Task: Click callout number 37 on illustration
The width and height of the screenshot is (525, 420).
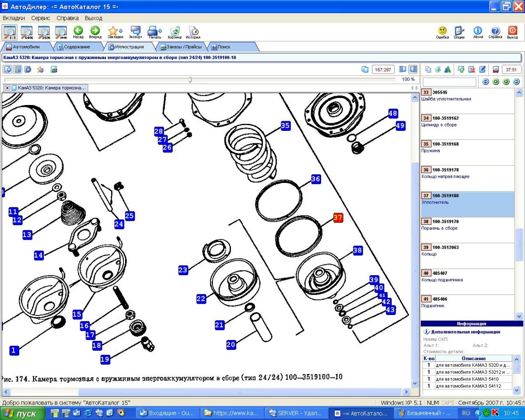Action: pyautogui.click(x=338, y=217)
